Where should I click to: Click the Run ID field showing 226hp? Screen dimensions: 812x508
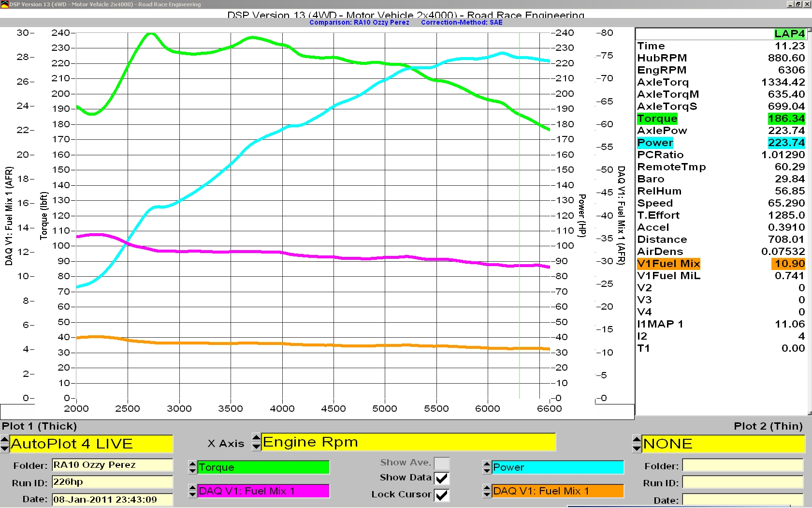coord(112,482)
